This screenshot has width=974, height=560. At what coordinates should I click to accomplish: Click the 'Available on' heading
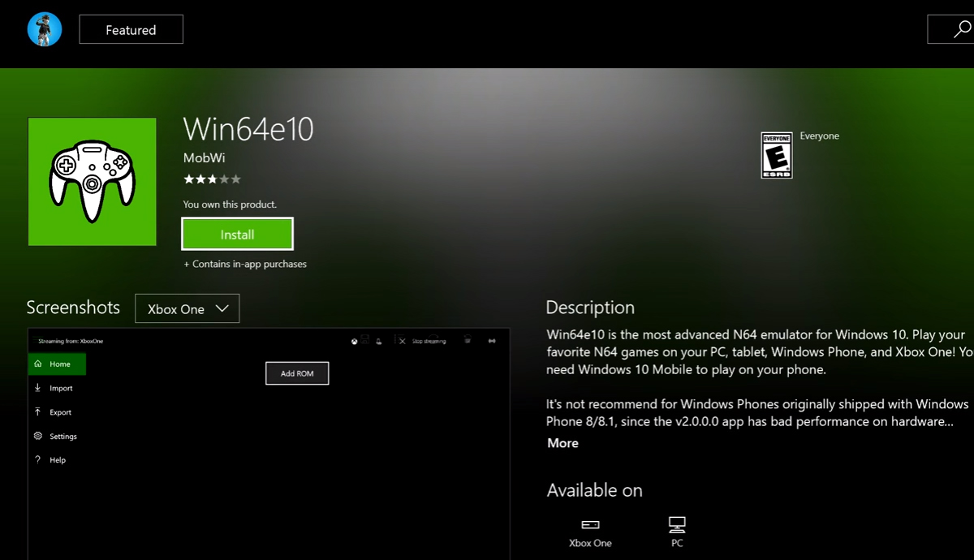(x=595, y=490)
